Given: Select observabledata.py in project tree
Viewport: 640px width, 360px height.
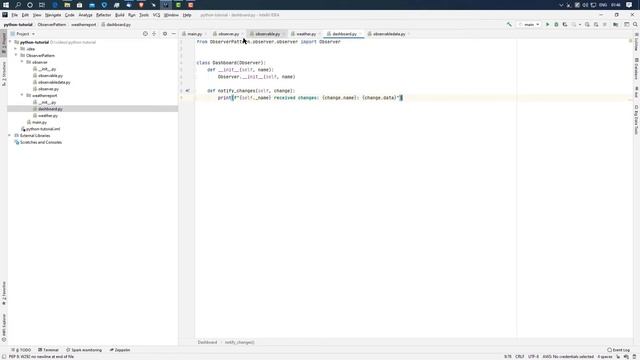Looking at the screenshot, I should click(x=54, y=82).
